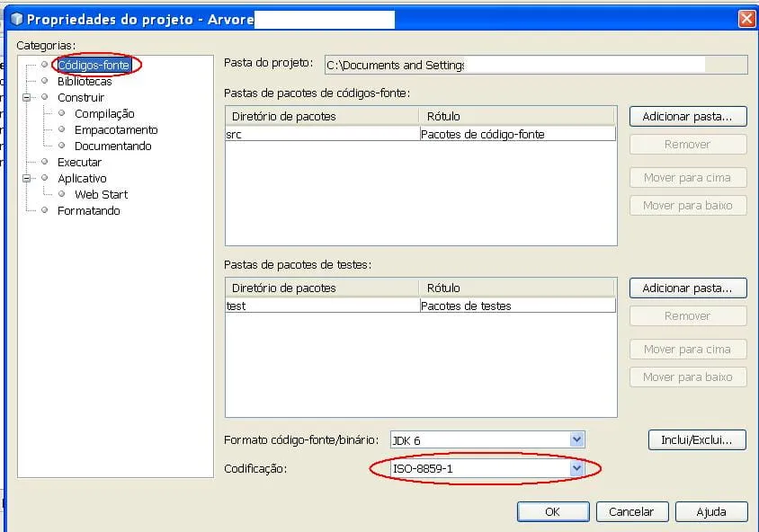
Task: Select Formatando category
Action: click(89, 210)
